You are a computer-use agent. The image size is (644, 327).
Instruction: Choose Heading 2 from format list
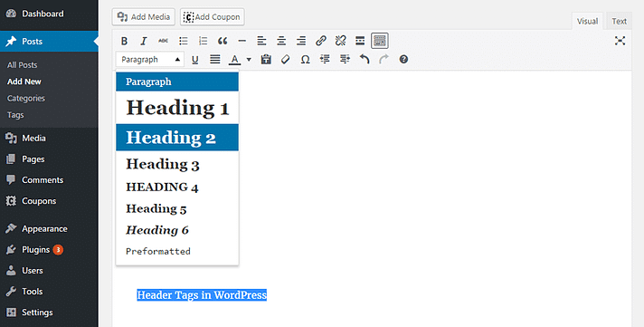coord(177,138)
